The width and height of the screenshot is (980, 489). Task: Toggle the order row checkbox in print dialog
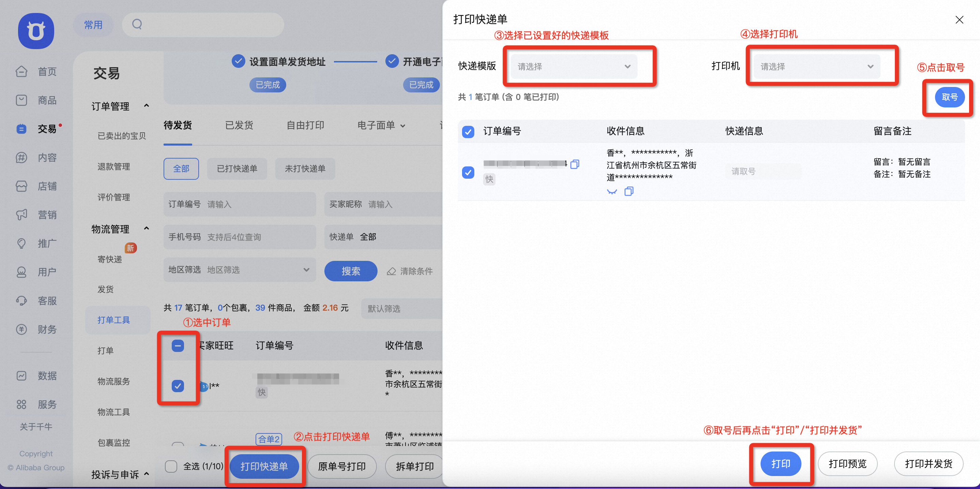[468, 173]
